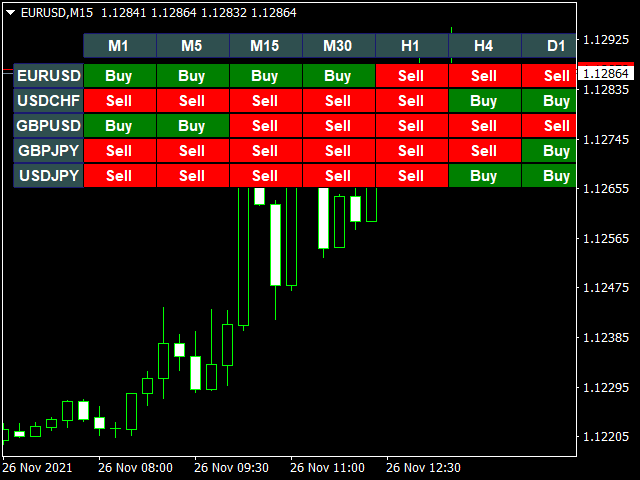The image size is (640, 480).
Task: Click GBPJPY H1 Sell signal cell
Action: coord(412,151)
